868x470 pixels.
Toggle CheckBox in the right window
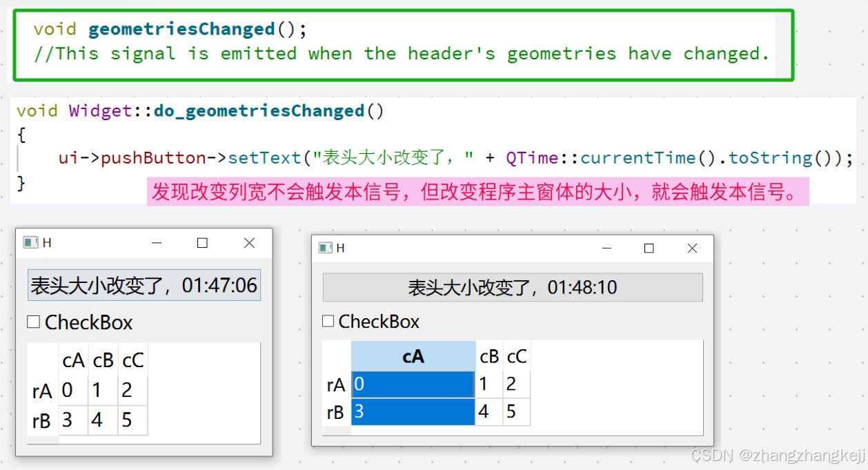(371, 322)
